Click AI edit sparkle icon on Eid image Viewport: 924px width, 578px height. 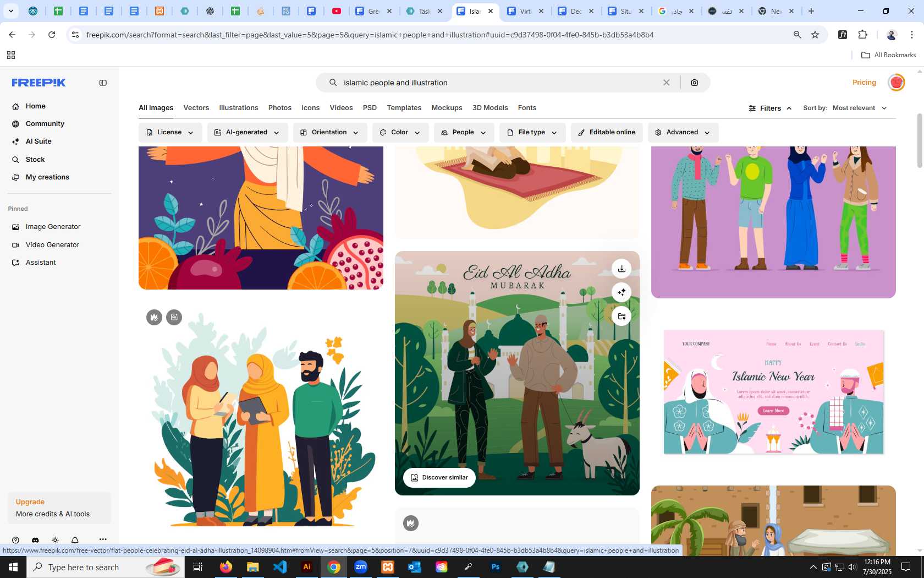click(x=621, y=292)
